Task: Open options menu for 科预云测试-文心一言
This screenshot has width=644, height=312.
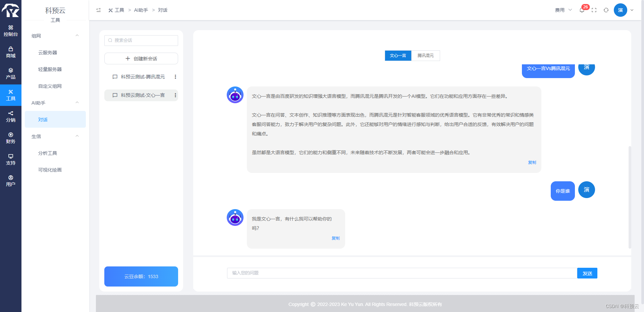Action: click(x=175, y=95)
